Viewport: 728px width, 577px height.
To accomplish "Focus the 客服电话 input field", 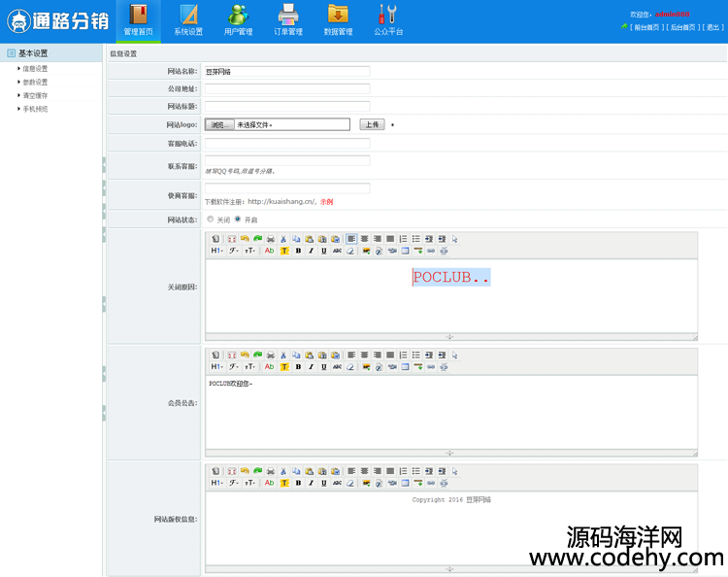I will click(287, 143).
